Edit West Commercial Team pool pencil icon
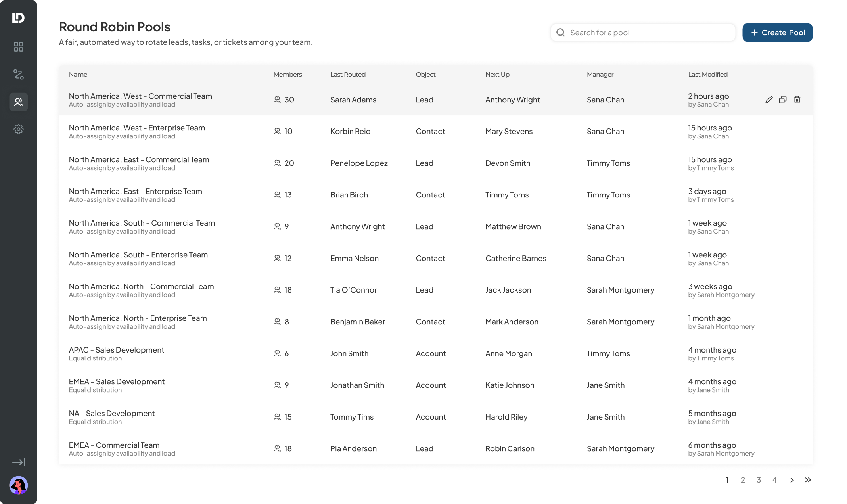The width and height of the screenshot is (847, 504). coord(769,100)
